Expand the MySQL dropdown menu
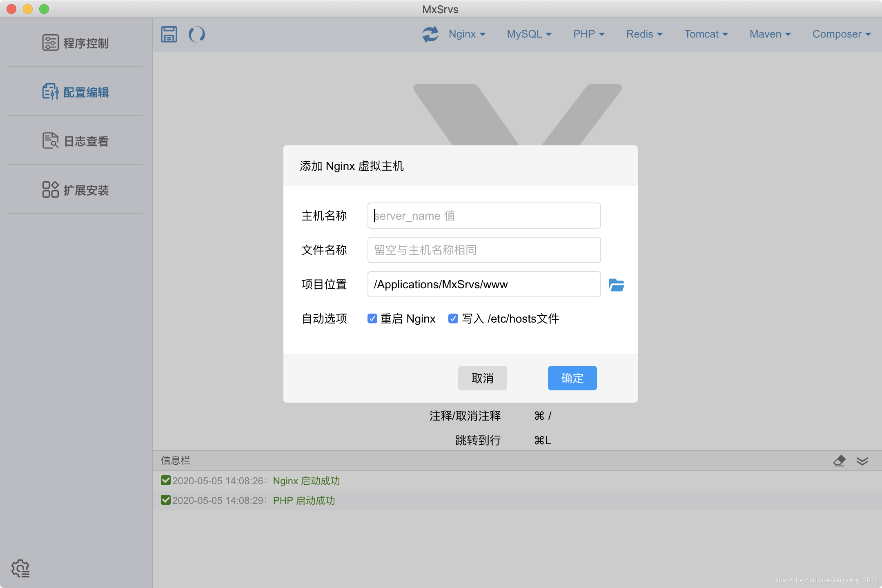This screenshot has width=882, height=588. (529, 34)
